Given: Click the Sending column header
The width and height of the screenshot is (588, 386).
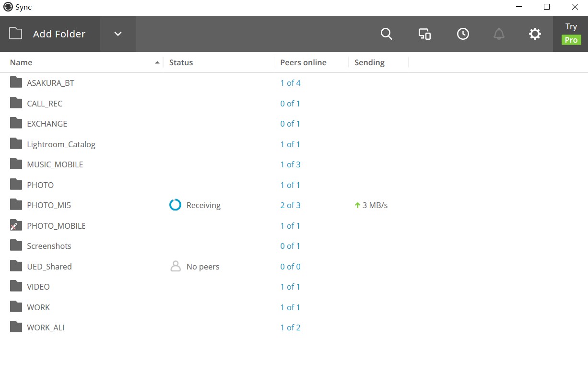Looking at the screenshot, I should [x=369, y=62].
